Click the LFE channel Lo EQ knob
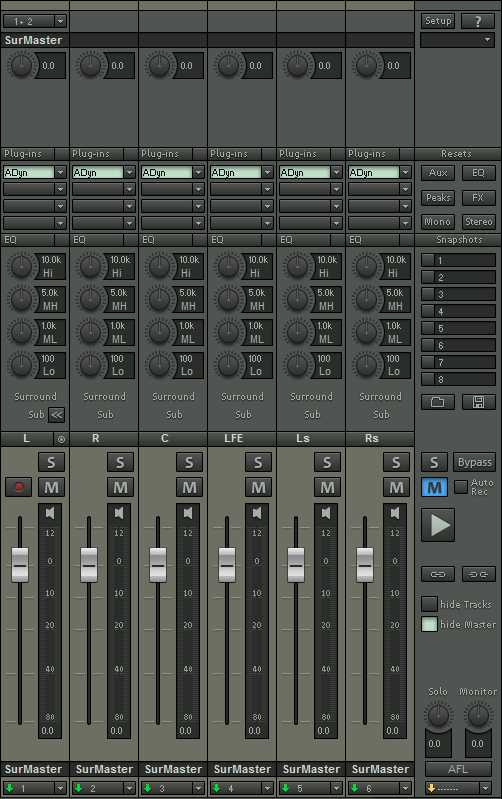The height and width of the screenshot is (799, 502). click(228, 365)
